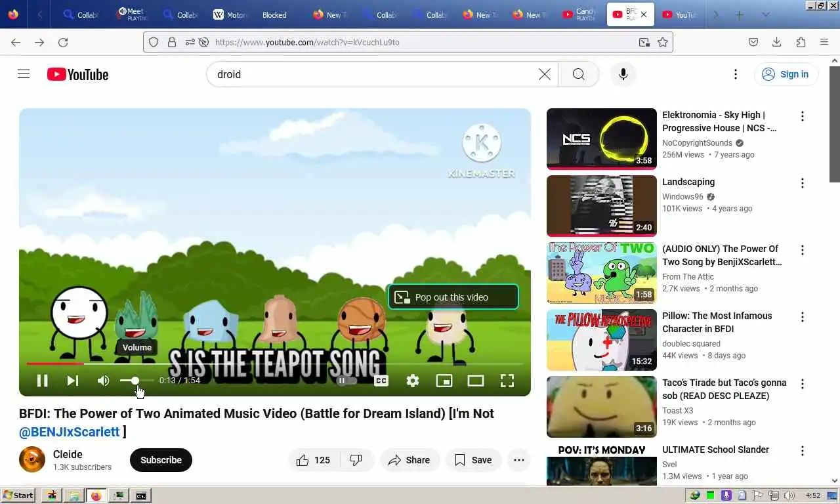Open the Firefox View button
The width and height of the screenshot is (840, 504).
[x=13, y=14]
